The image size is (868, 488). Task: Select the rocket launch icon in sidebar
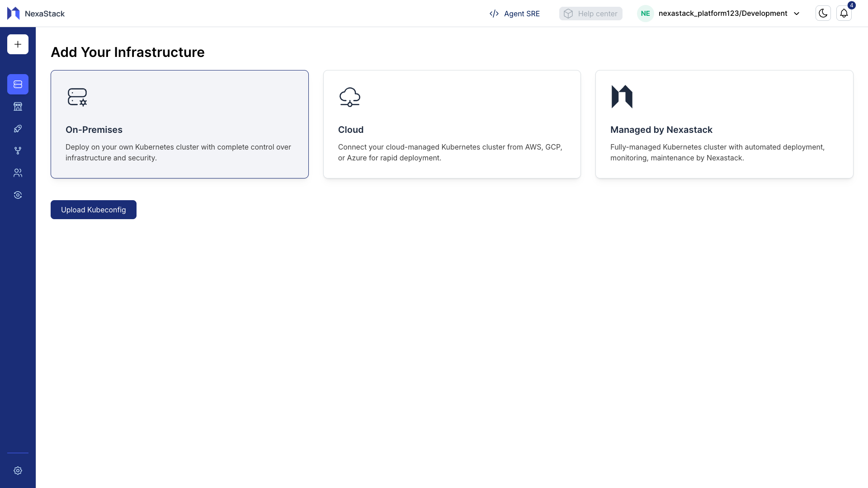(18, 128)
